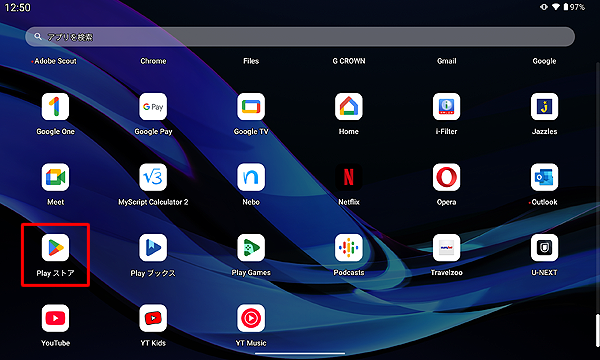Click the app drawer scrollbar thumb
This screenshot has height=360, width=600.
tap(597, 330)
